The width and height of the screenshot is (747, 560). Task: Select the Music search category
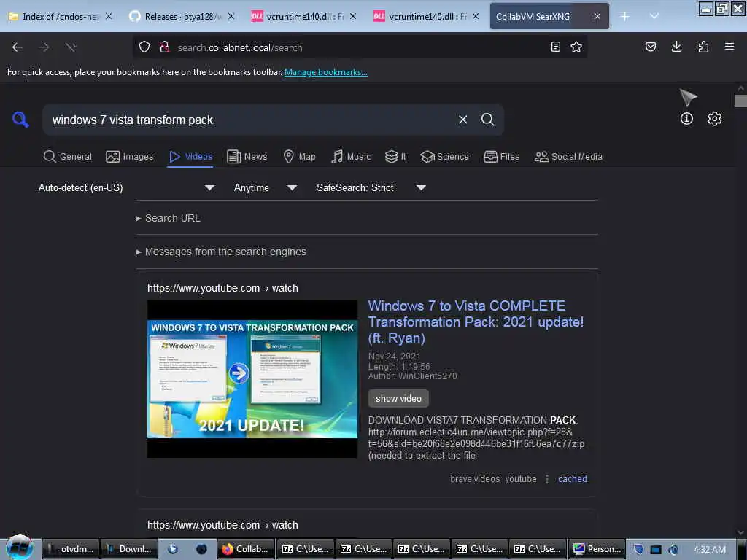click(x=351, y=157)
